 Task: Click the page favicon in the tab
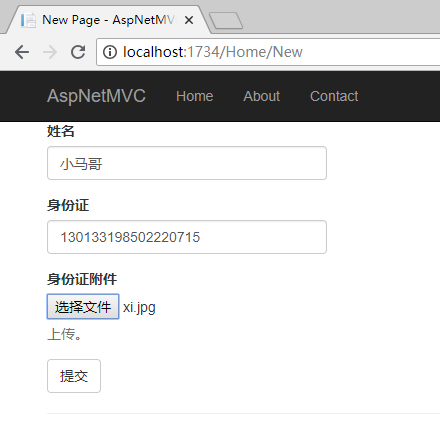click(x=28, y=20)
